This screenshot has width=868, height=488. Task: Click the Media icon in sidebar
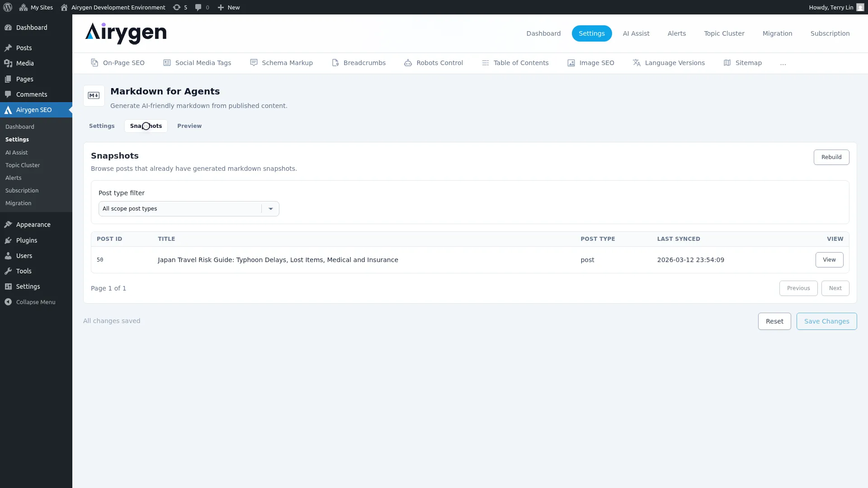tap(8, 63)
